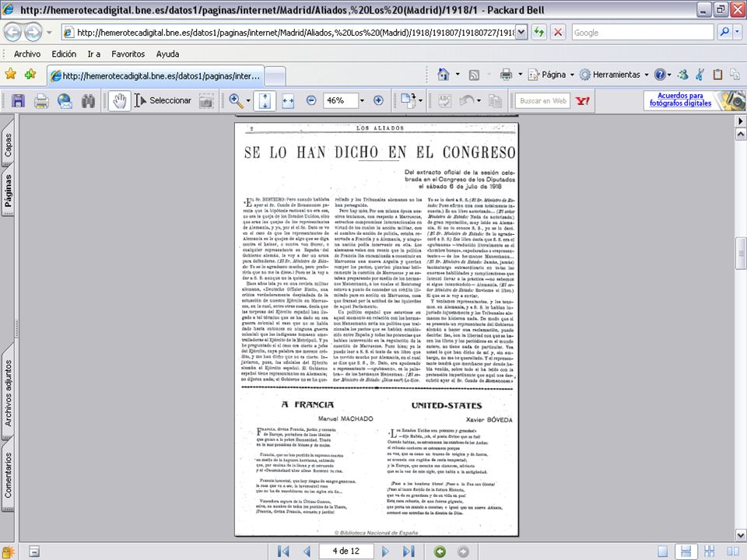Toggle fit page height view
Viewport: 747px width, 560px height.
tap(265, 100)
